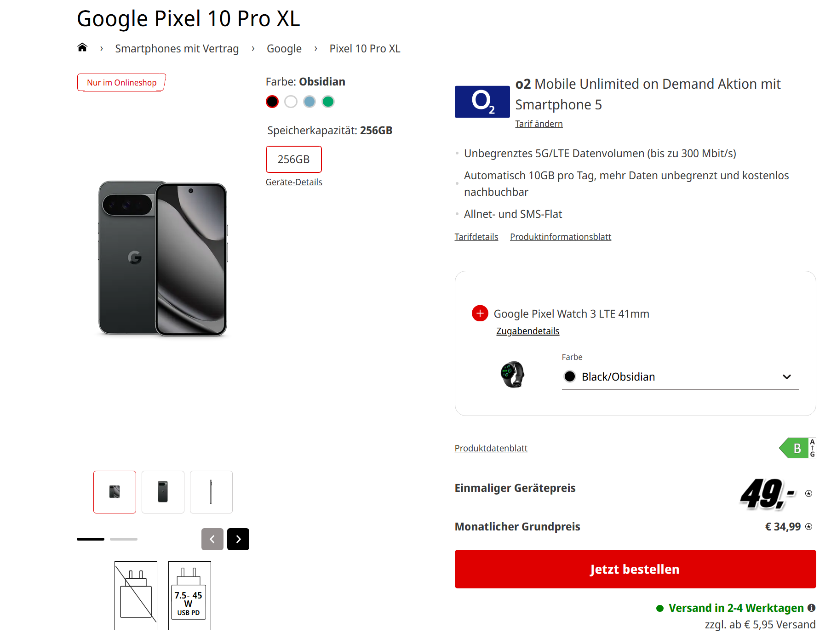Click the no-charger-included icon
The height and width of the screenshot is (644, 831).
(136, 595)
